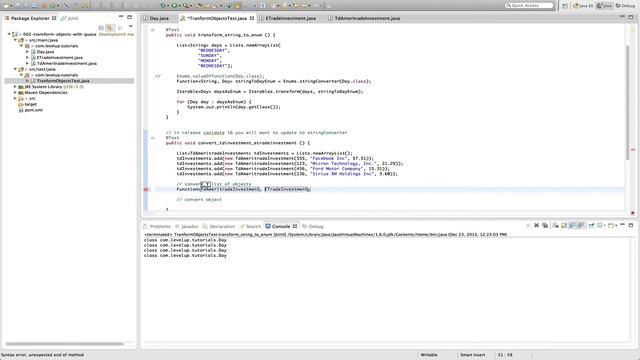Maximize the editor area

[x=631, y=17]
